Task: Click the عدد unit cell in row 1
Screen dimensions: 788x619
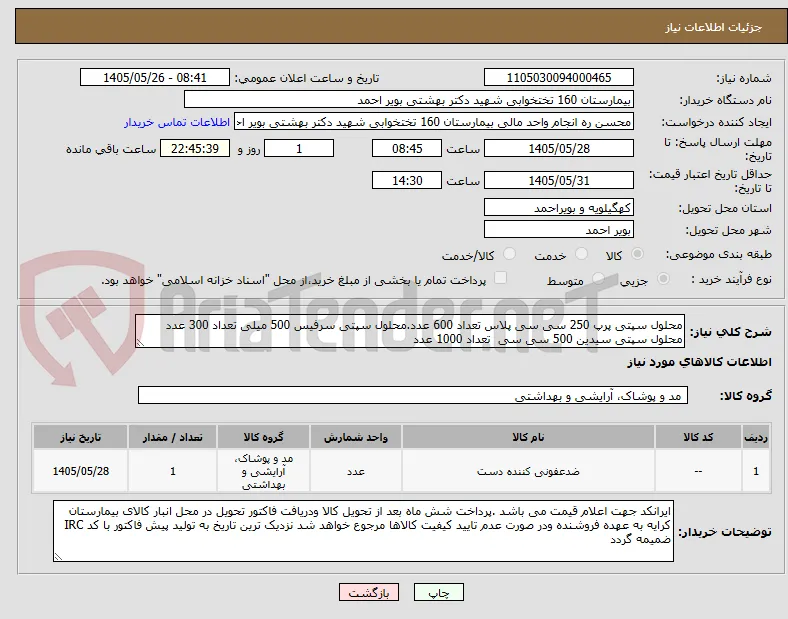Action: coord(356,471)
